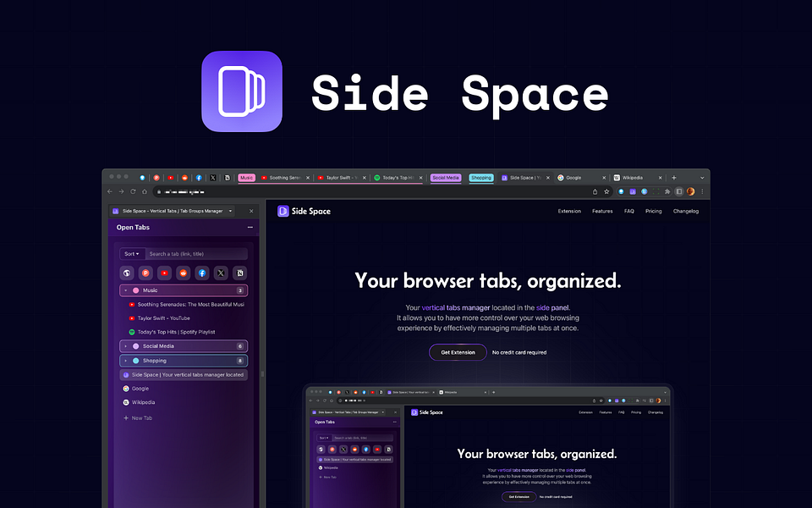Open the Changelog link

tap(685, 211)
